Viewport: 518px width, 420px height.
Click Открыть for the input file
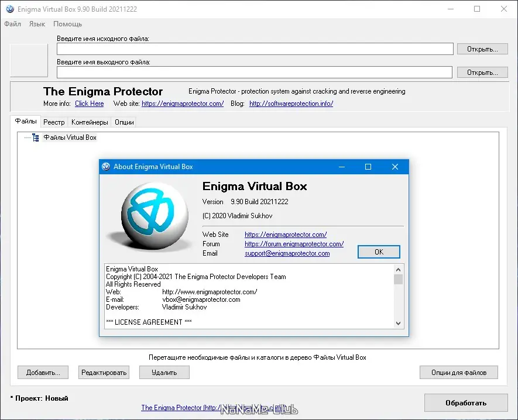(x=482, y=49)
